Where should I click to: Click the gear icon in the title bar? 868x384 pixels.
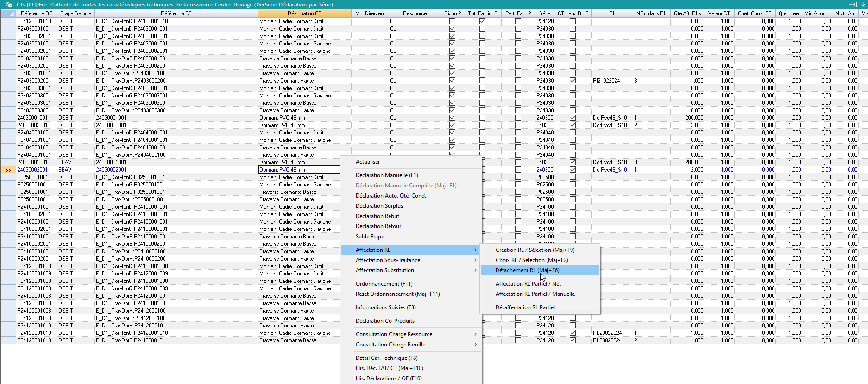pyautogui.click(x=8, y=5)
